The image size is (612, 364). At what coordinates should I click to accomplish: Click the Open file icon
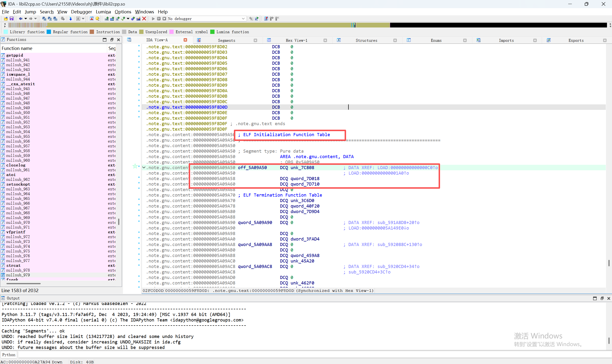(6, 19)
